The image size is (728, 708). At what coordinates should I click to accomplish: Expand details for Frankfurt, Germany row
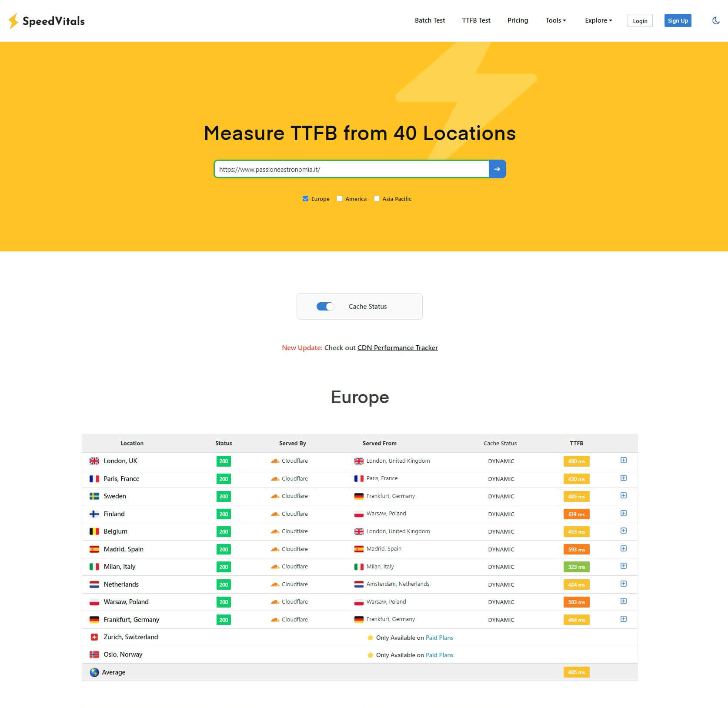(x=623, y=619)
